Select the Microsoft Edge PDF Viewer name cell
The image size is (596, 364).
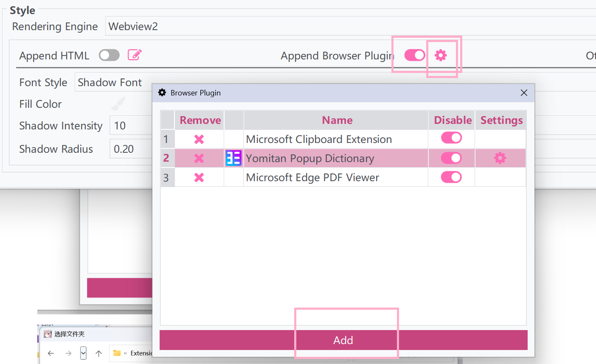pyautogui.click(x=336, y=177)
